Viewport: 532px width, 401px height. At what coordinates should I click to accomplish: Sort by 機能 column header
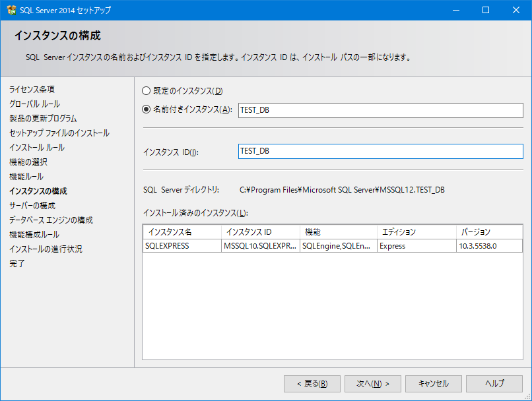(x=339, y=232)
